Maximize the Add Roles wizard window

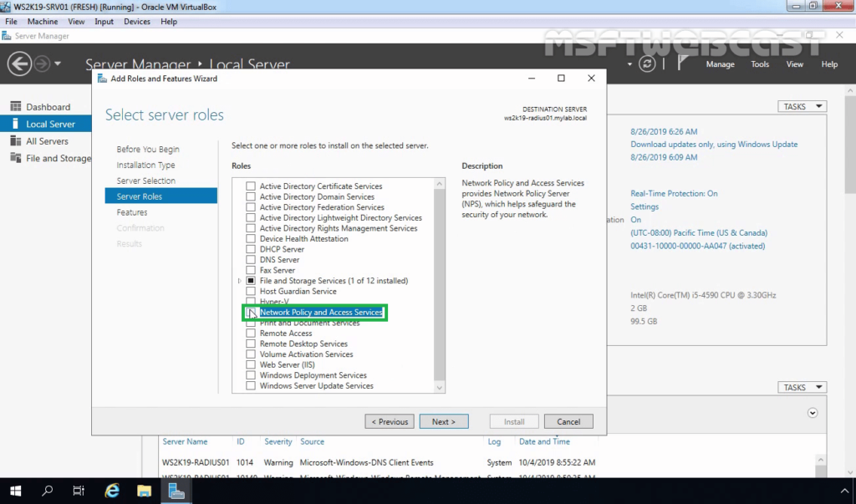point(561,78)
